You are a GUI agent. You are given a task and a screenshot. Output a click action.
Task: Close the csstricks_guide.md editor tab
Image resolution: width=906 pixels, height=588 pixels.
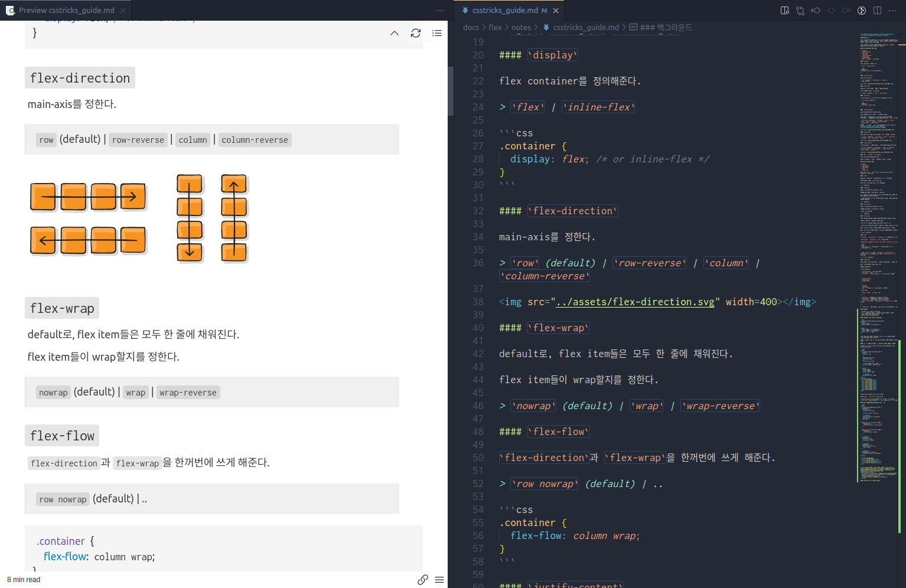point(556,11)
